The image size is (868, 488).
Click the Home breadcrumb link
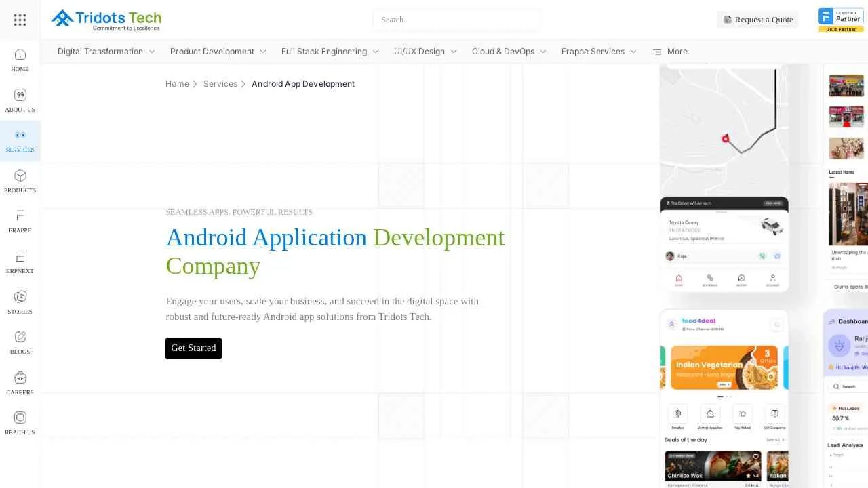coord(177,84)
